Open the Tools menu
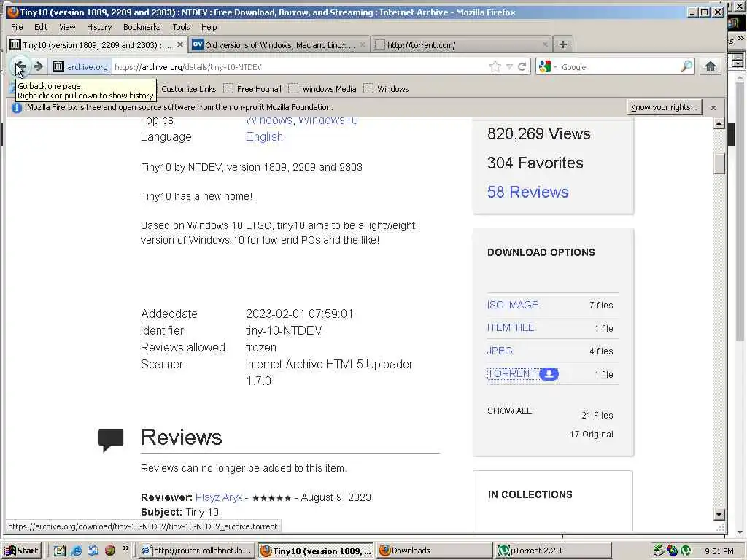747x560 pixels. coord(181,27)
